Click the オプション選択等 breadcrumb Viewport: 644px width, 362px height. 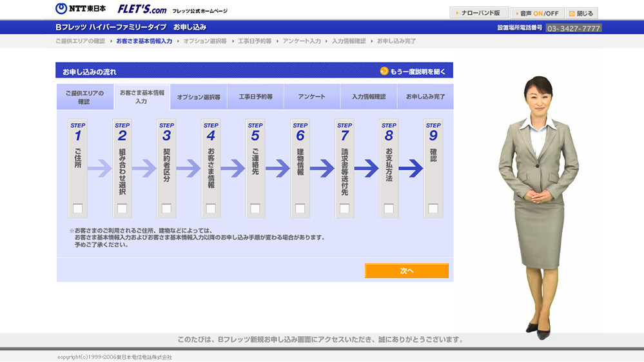click(205, 41)
